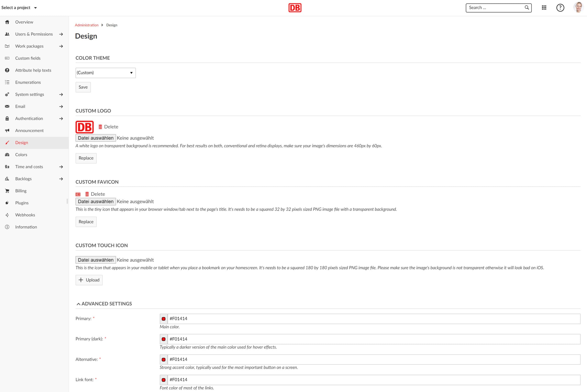The height and width of the screenshot is (392, 587).
Task: Select the Webhooks sidebar icon
Action: tap(7, 215)
